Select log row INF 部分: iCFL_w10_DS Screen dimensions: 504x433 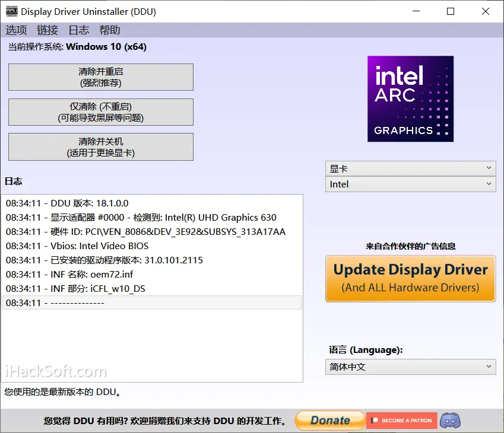coord(152,288)
